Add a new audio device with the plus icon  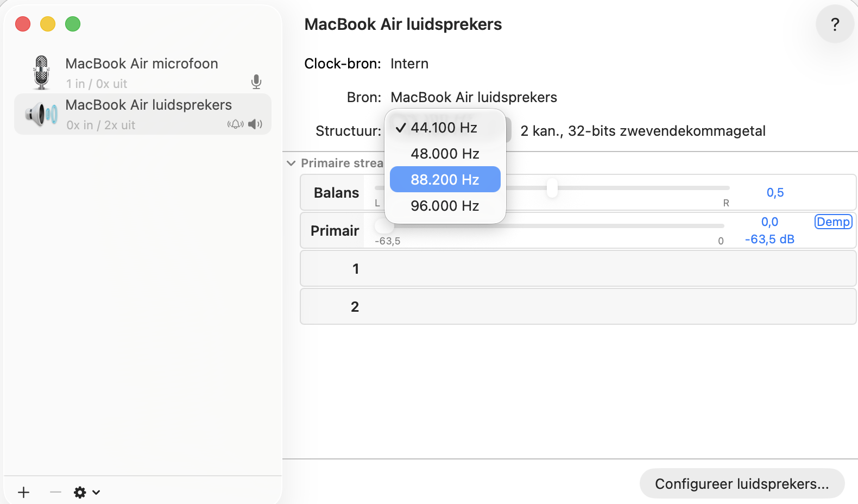[x=23, y=492]
